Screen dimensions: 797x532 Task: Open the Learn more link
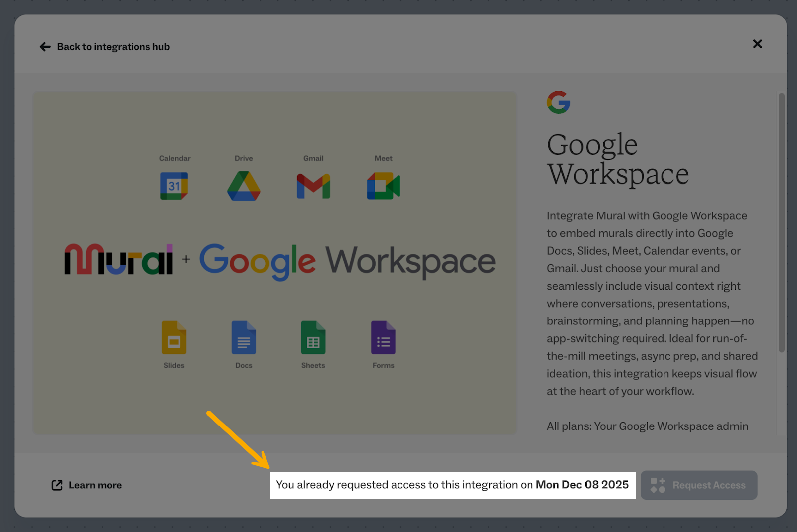(87, 485)
